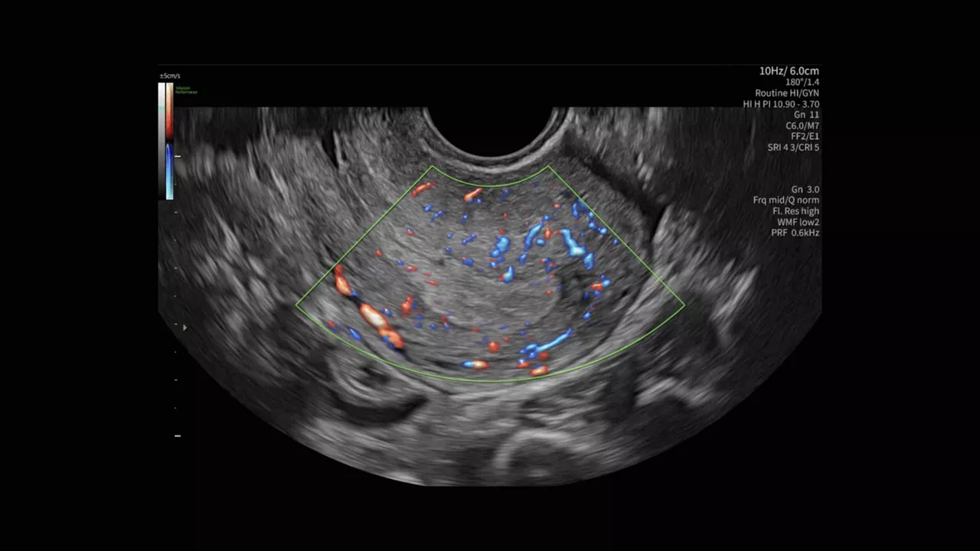Screen dimensions: 980x551
Task: Click the Frq mid/Q norm setting text
Action: 786,201
